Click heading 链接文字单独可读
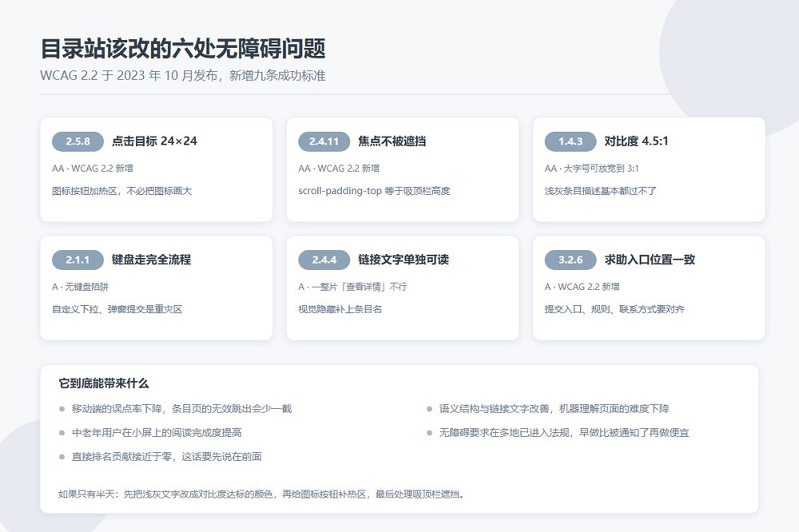Image resolution: width=799 pixels, height=532 pixels. pyautogui.click(x=403, y=260)
